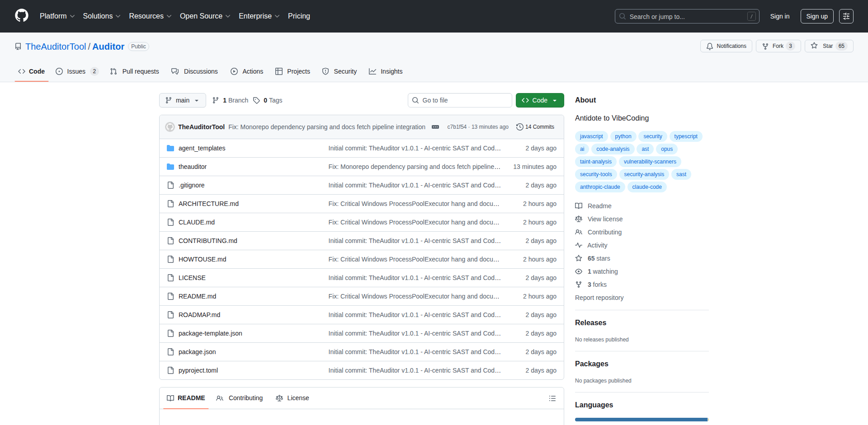Click the Languages usage bar

(x=642, y=420)
